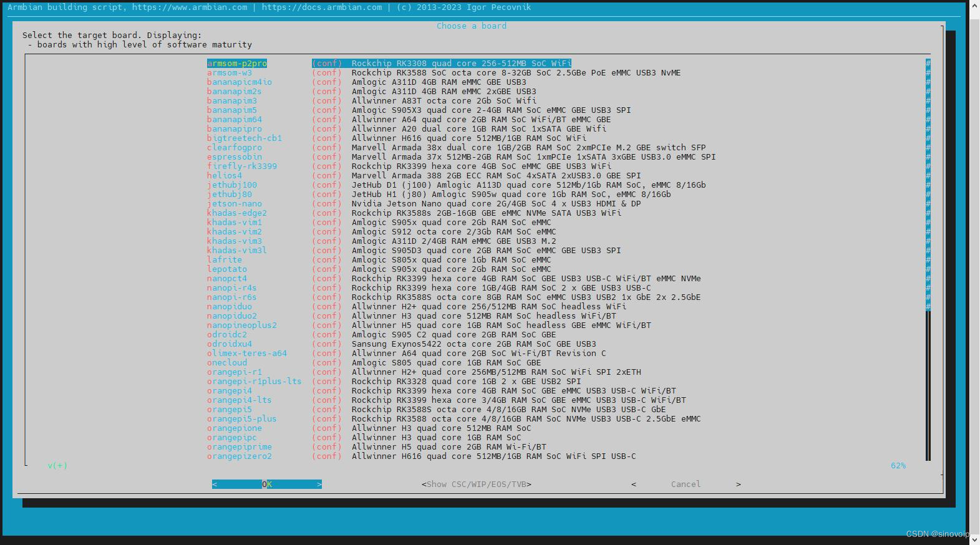
Task: Select bigtreetech-cb1 board
Action: [397, 138]
